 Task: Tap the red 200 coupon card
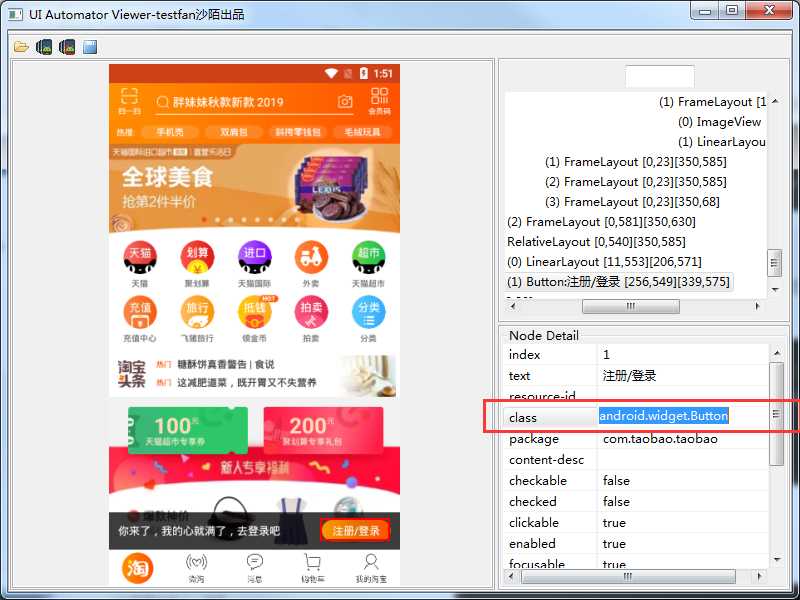(323, 430)
